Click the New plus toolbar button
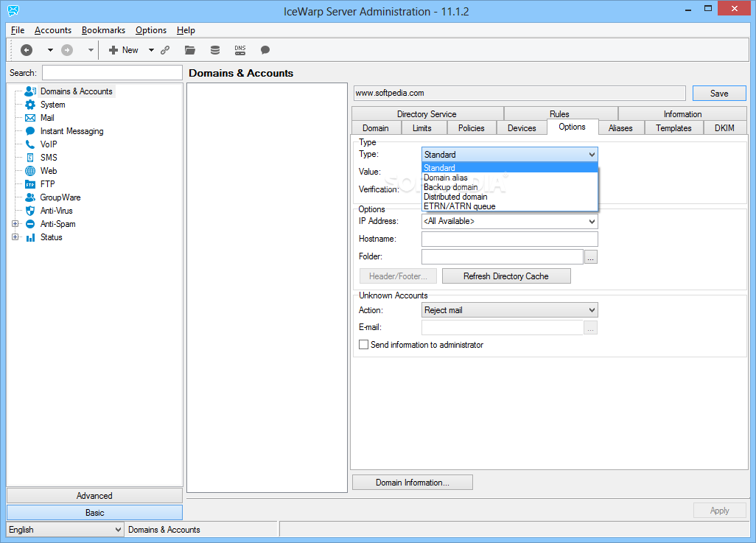The height and width of the screenshot is (543, 756). tap(124, 49)
